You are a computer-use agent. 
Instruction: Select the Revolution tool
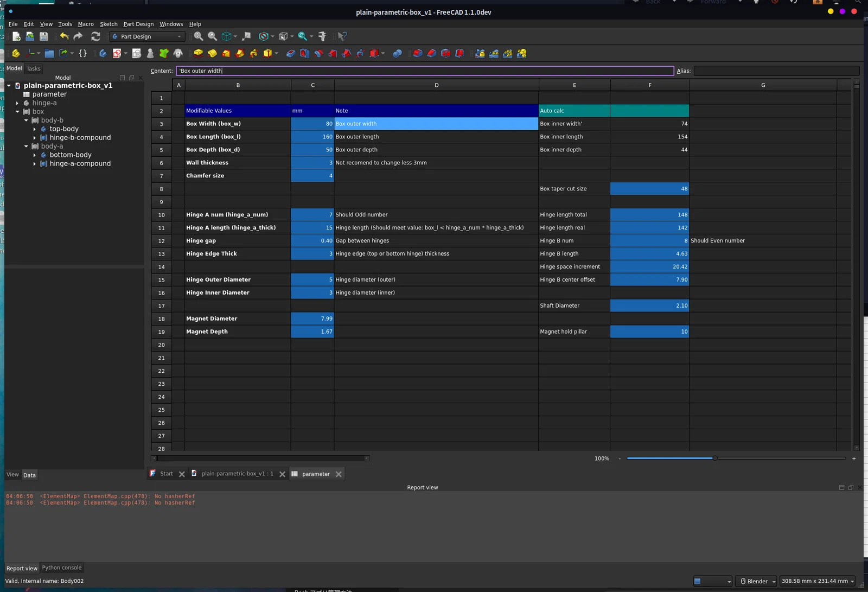[x=212, y=53]
